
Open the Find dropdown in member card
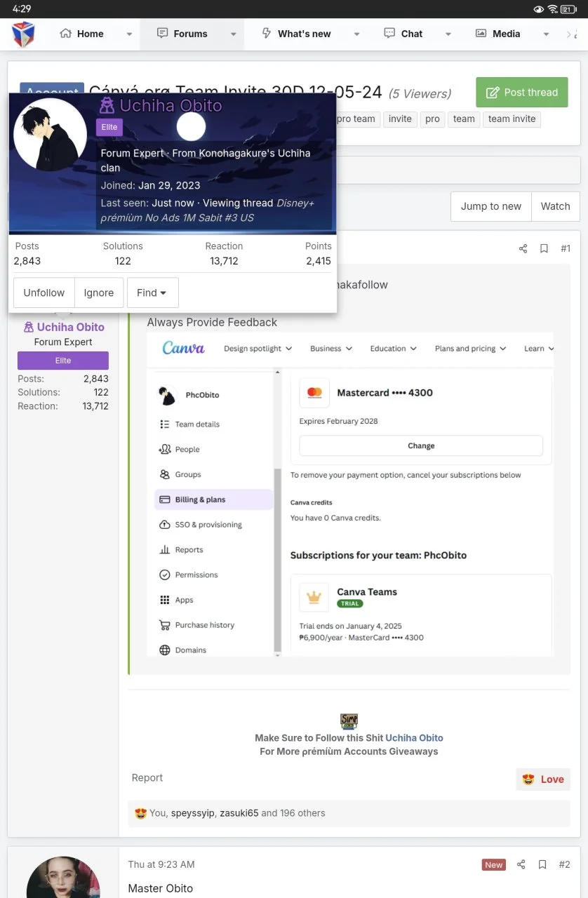coord(152,293)
